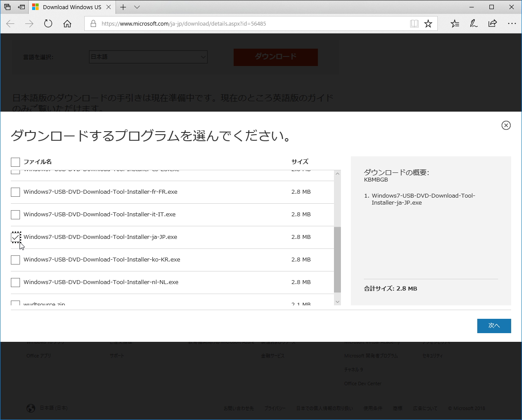Uncheck Windows7-USB-DVD-Download-Tool-Installer-ja-JP.exe
This screenshot has height=420, width=522.
pyautogui.click(x=16, y=237)
